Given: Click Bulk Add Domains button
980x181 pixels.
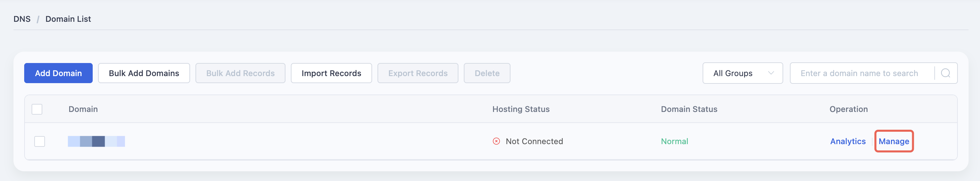Looking at the screenshot, I should click(x=144, y=73).
